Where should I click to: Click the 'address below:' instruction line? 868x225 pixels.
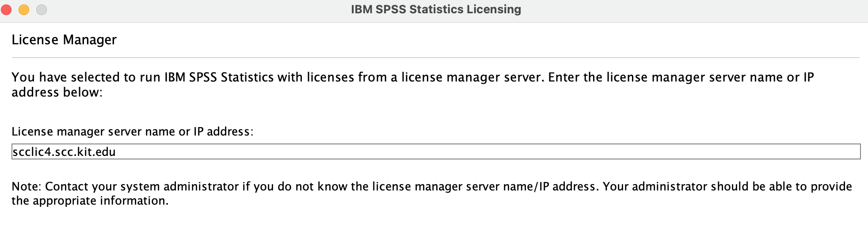pyautogui.click(x=57, y=92)
